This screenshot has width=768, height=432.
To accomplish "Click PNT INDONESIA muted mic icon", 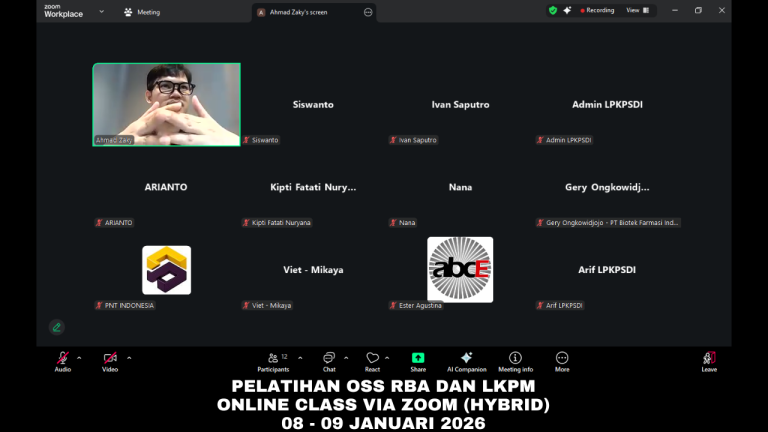I will point(99,306).
